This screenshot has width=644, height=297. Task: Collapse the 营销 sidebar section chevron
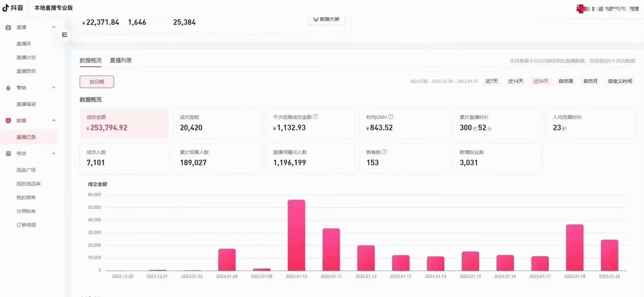tap(54, 87)
